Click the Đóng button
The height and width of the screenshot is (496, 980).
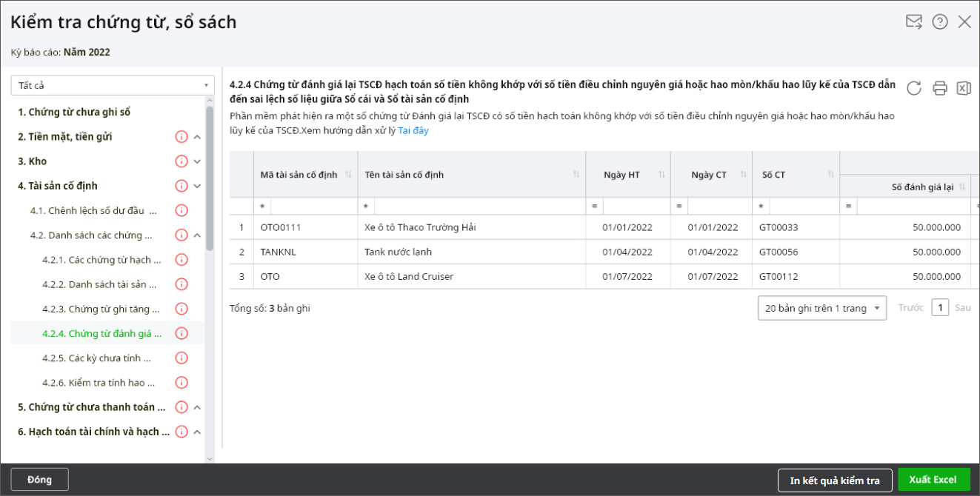(x=40, y=480)
